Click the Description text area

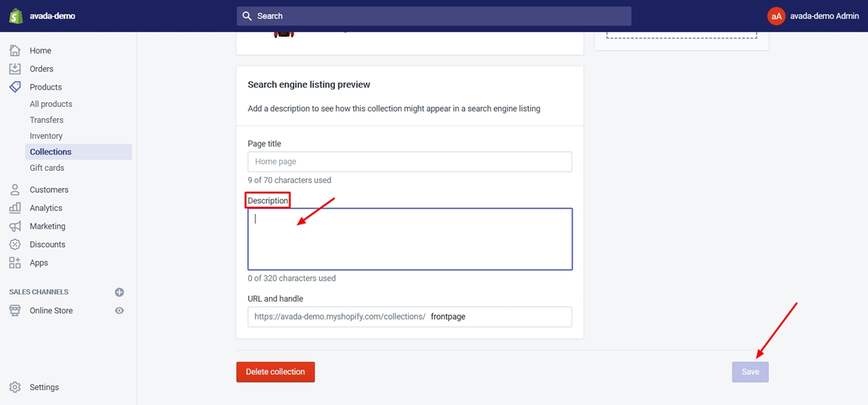(x=409, y=239)
